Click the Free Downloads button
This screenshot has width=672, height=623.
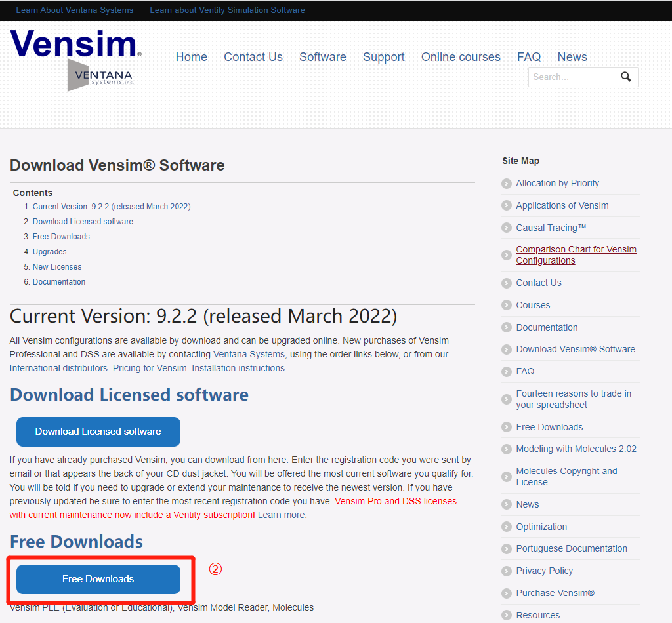[98, 579]
